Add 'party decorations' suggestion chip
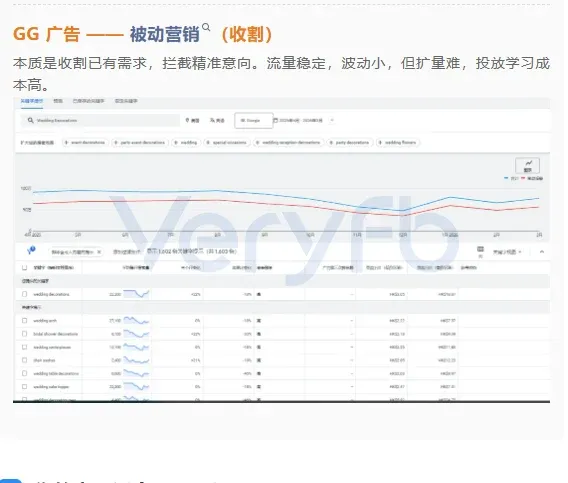 point(349,143)
